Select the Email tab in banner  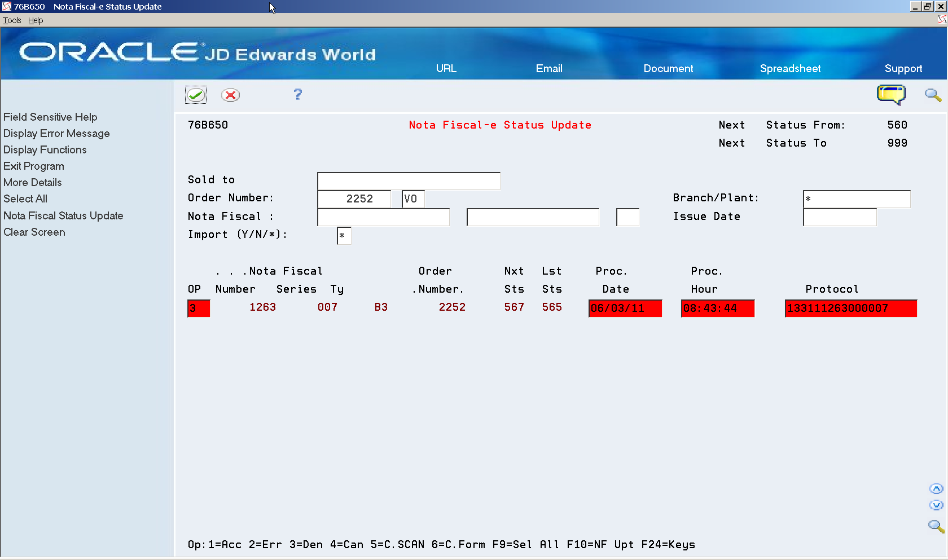(x=549, y=68)
